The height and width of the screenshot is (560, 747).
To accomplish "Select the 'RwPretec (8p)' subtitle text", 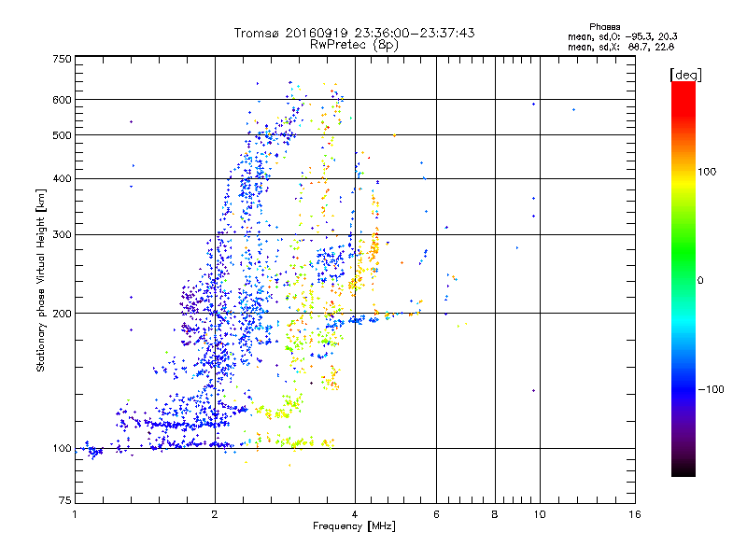I will [x=354, y=45].
